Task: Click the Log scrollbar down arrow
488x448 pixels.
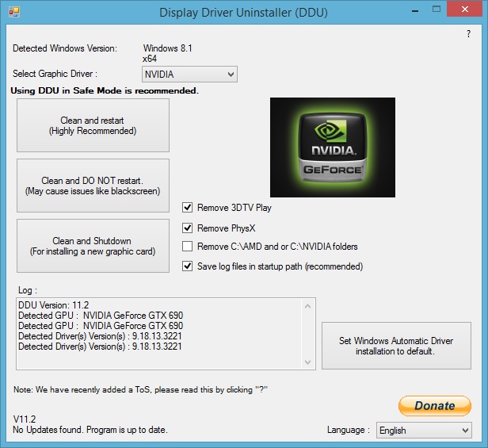Action: point(308,362)
